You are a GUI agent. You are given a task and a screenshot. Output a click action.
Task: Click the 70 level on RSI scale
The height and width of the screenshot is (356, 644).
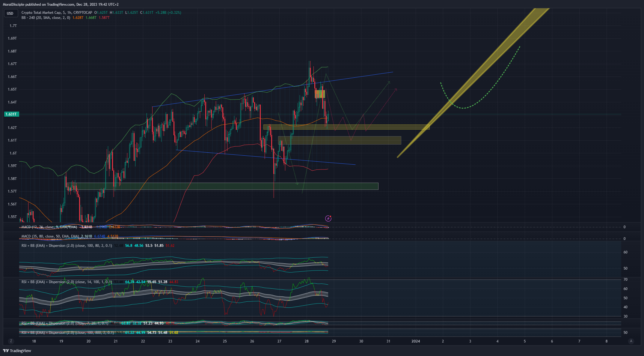pos(625,280)
